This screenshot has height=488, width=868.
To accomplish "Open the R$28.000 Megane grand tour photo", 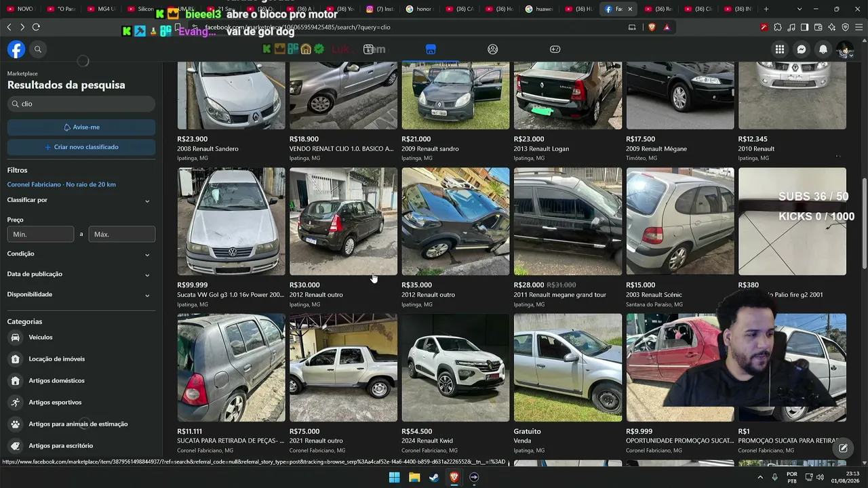I will (x=568, y=222).
